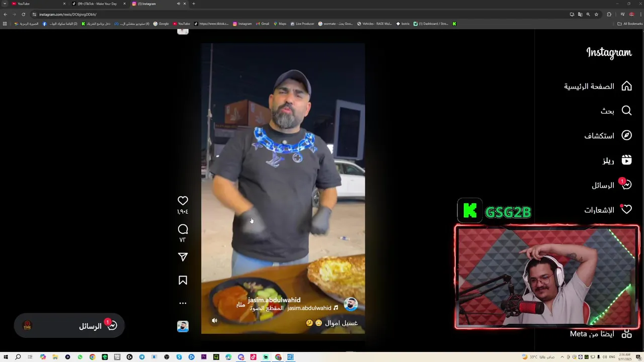Open الإشعارات notifications in the sidebar
The height and width of the screenshot is (362, 644).
click(608, 210)
